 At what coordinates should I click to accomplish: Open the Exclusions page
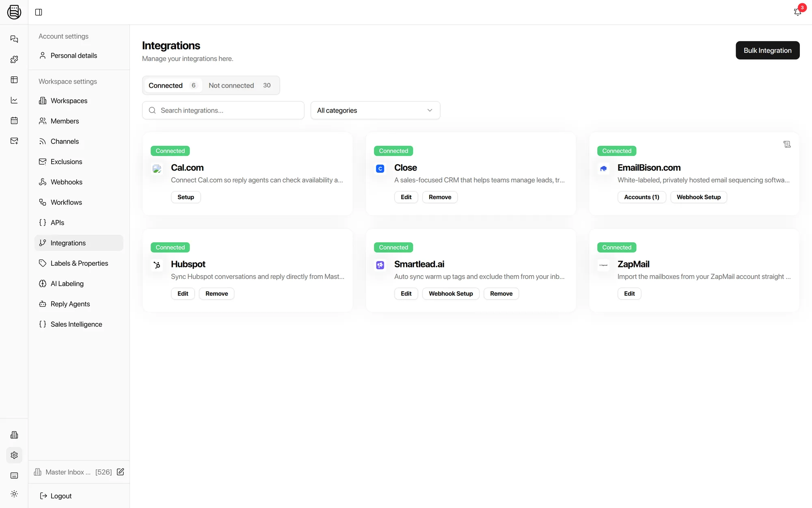coord(79,162)
